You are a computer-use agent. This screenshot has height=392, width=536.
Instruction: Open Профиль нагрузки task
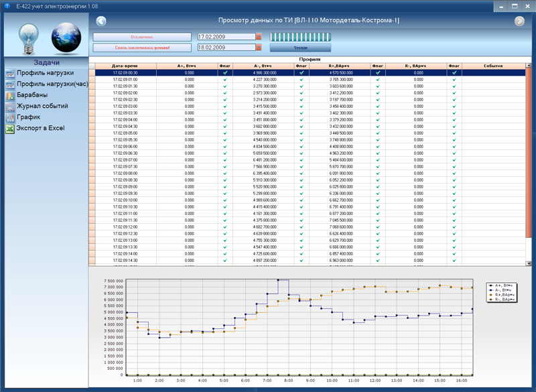coord(45,73)
